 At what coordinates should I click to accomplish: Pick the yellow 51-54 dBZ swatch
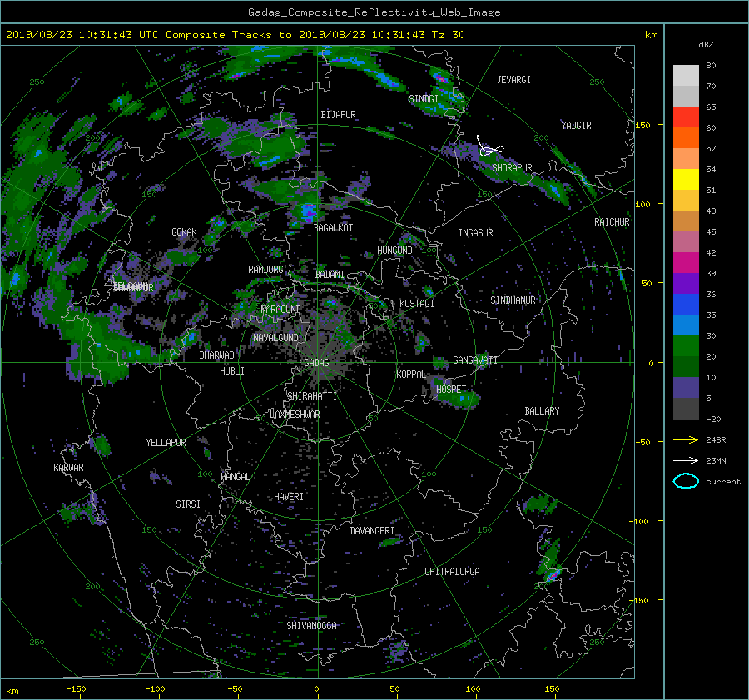coord(686,180)
